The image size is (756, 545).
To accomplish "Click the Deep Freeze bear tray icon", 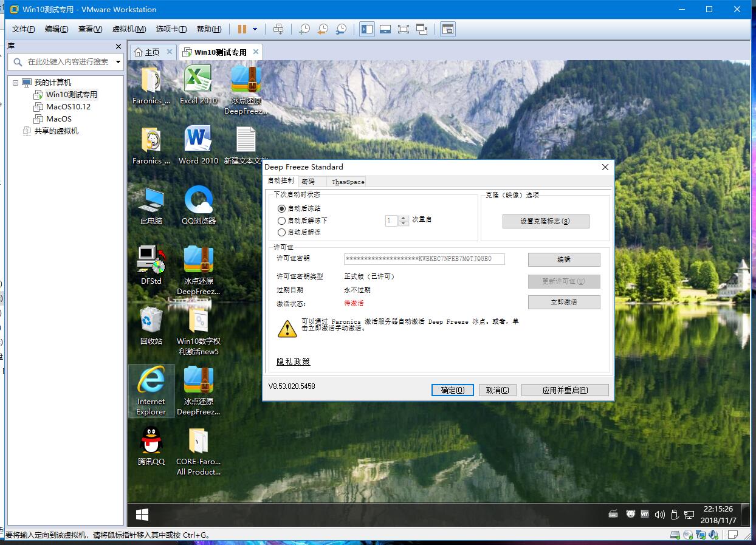I will [631, 515].
